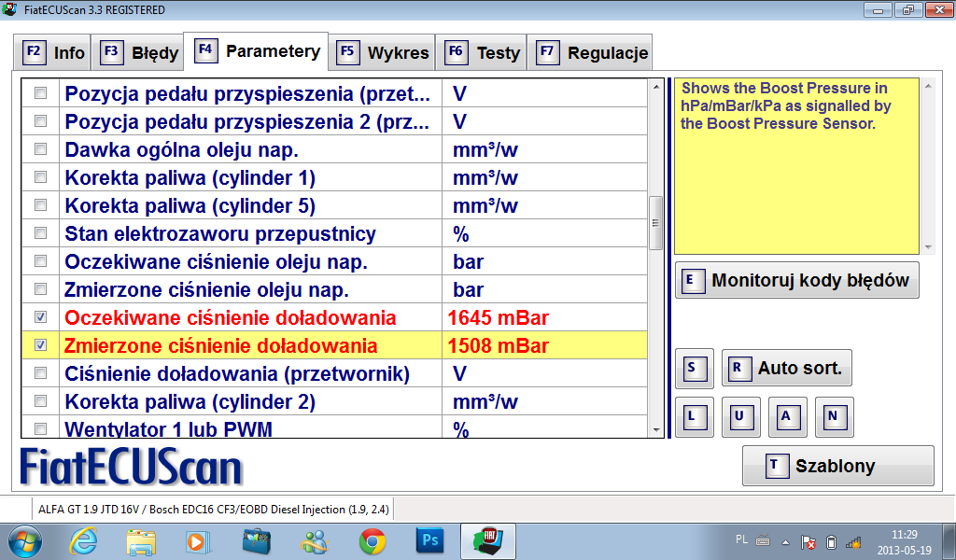Click the S key button
956x560 pixels.
[x=695, y=369]
